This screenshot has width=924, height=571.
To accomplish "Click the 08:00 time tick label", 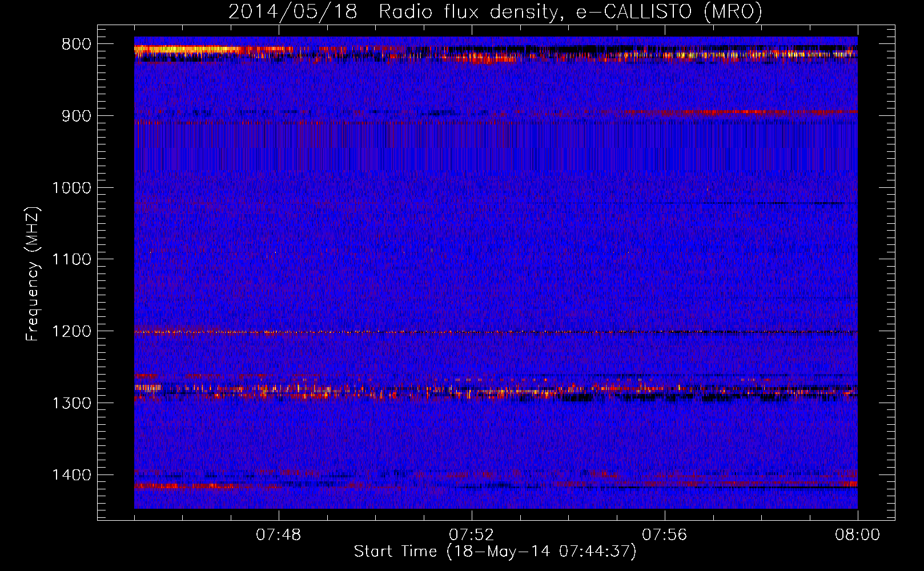I will (857, 535).
